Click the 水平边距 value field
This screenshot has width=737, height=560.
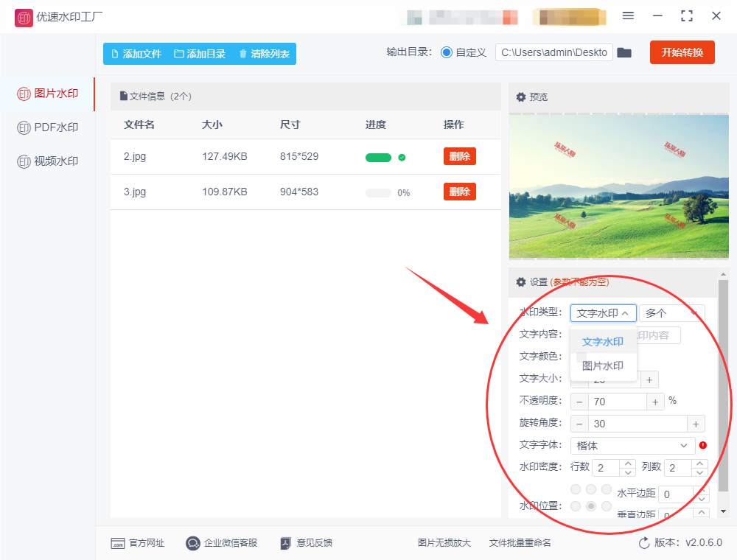tap(676, 494)
